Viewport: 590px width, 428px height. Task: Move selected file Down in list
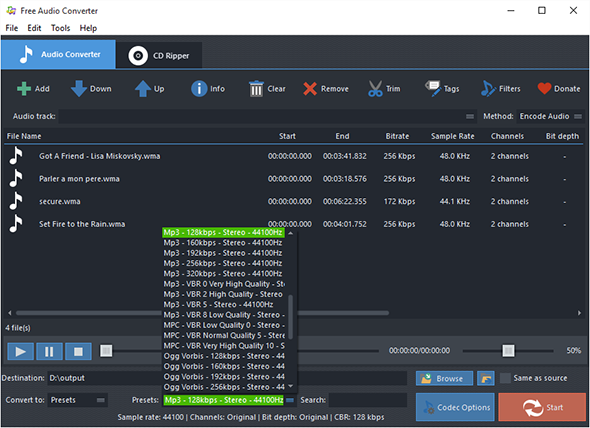click(79, 89)
